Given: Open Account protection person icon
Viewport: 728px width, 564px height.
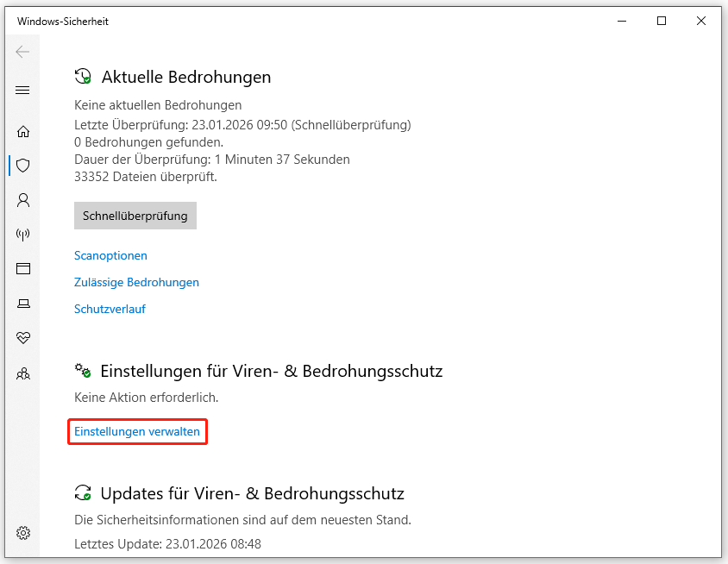Looking at the screenshot, I should click(x=22, y=200).
